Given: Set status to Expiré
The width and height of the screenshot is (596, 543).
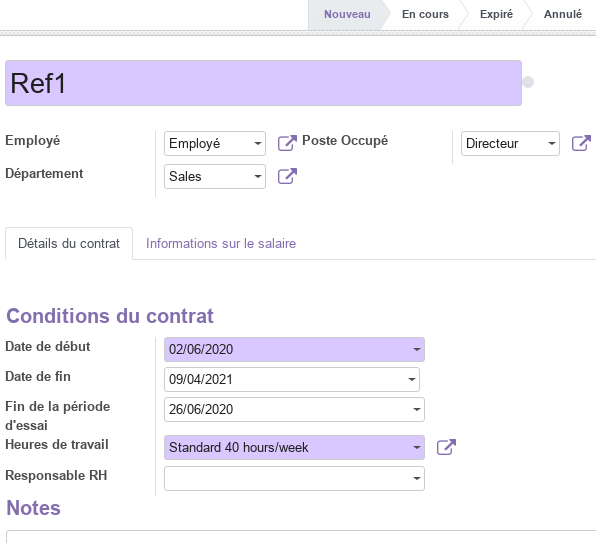Looking at the screenshot, I should coord(496,14).
